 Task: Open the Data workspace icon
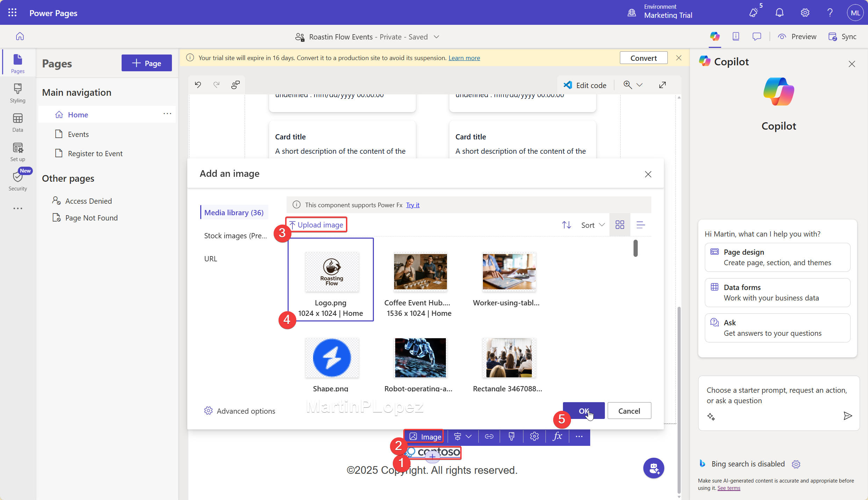17,122
